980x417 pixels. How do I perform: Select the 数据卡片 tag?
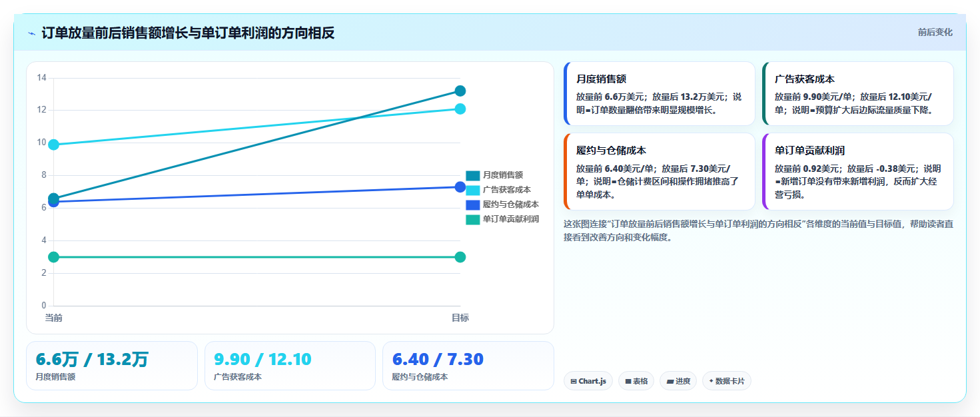pyautogui.click(x=727, y=381)
